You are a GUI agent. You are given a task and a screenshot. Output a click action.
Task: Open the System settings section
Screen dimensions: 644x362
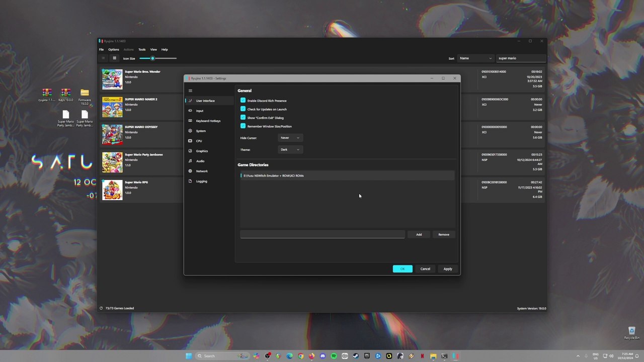point(201,131)
